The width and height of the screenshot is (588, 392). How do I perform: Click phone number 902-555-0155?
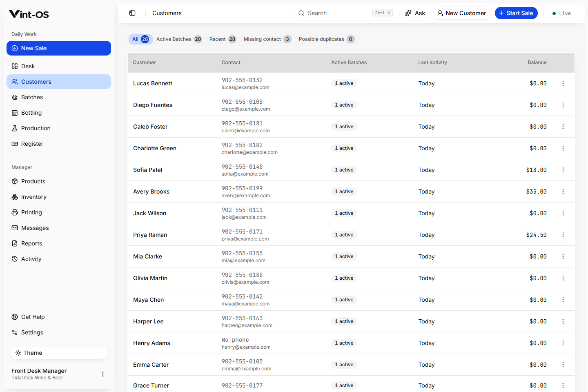(242, 253)
